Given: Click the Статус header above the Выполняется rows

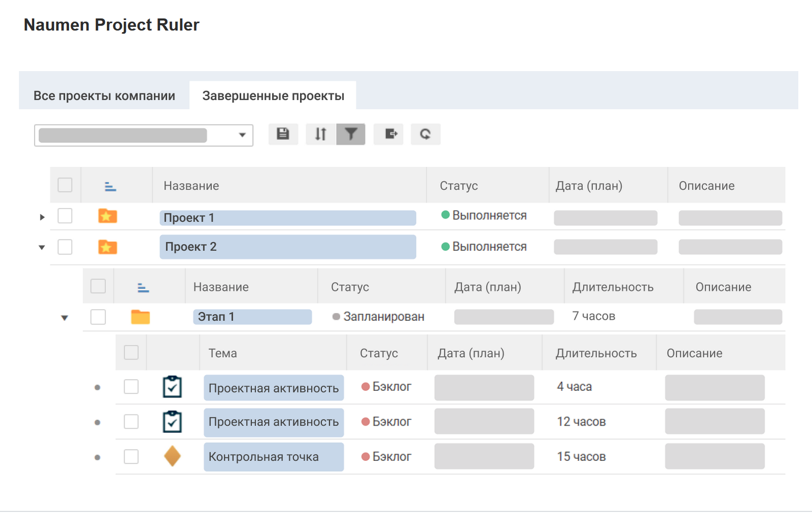Looking at the screenshot, I should click(459, 185).
